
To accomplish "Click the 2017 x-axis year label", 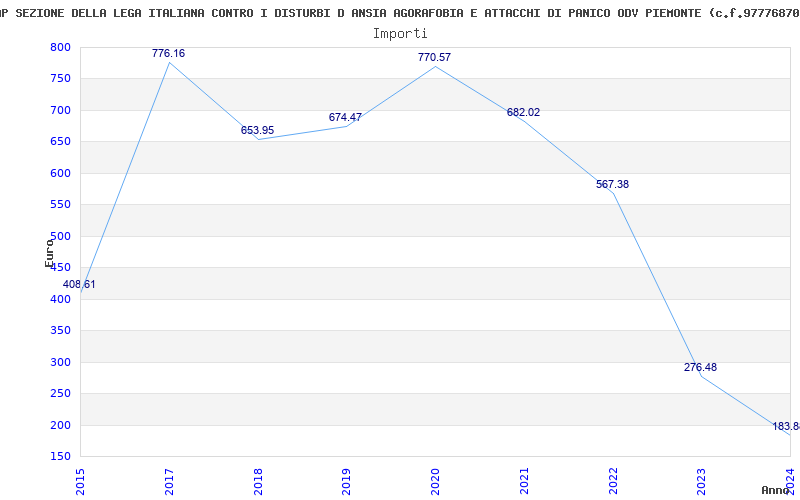I will click(x=169, y=481).
